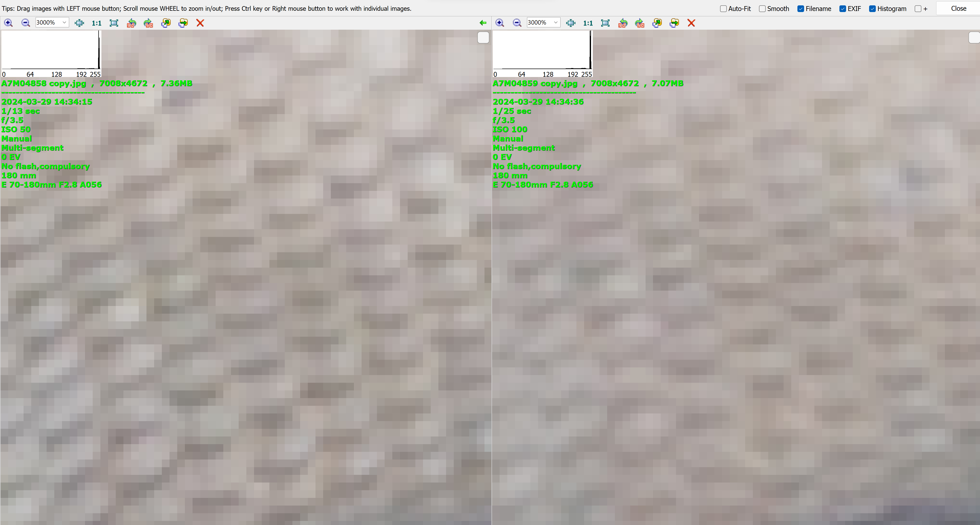
Task: Move right image to folder
Action: pyautogui.click(x=674, y=23)
